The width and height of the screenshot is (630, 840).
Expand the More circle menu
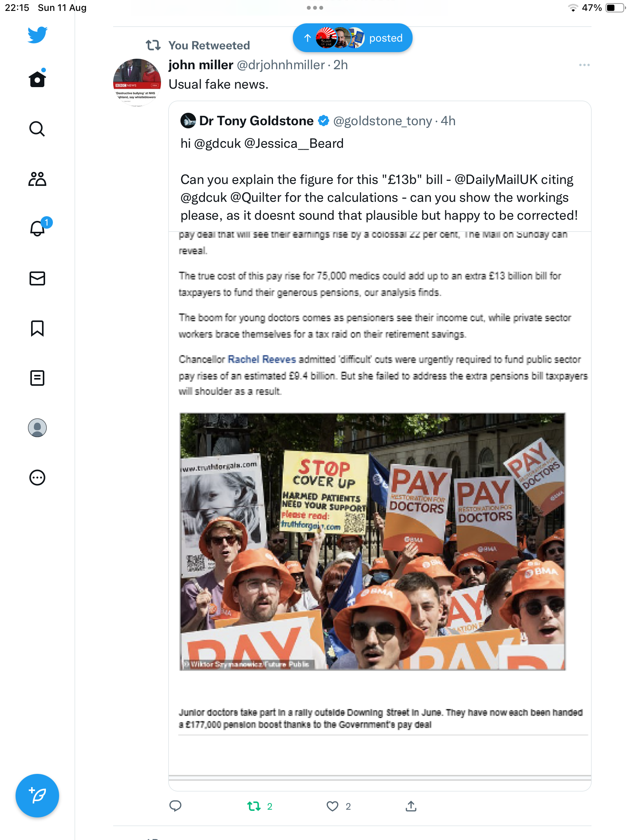point(37,478)
